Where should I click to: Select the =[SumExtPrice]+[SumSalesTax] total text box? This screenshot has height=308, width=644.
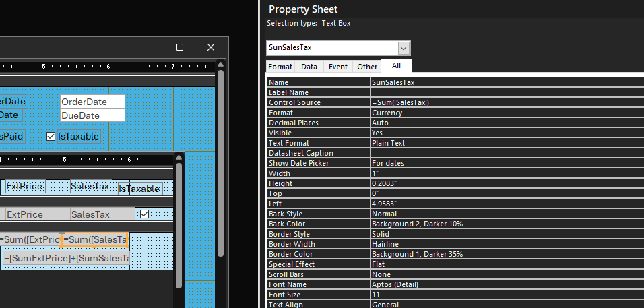click(66, 259)
